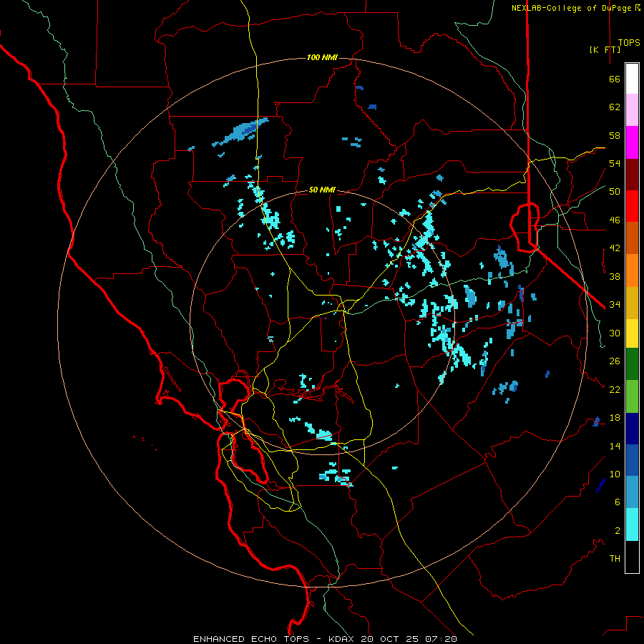This screenshot has width=644, height=644.
Task: Click the ENHANCED ECHO TOPS product title
Action: coord(251,639)
